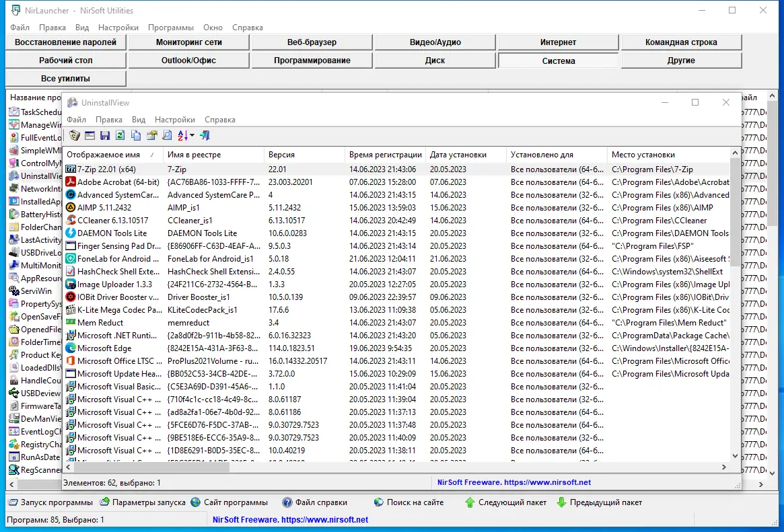Image resolution: width=784 pixels, height=532 pixels.
Task: Click the Copy selected items toolbar icon
Action: (x=136, y=135)
